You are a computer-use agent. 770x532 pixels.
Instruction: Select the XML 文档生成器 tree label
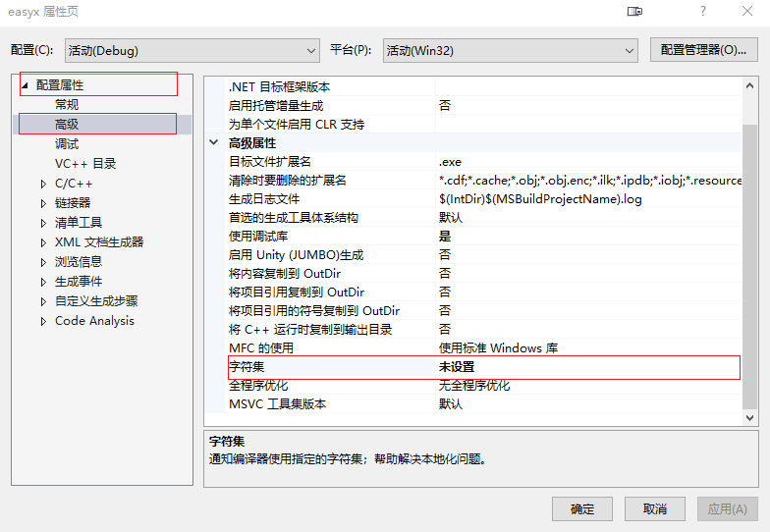tap(99, 241)
